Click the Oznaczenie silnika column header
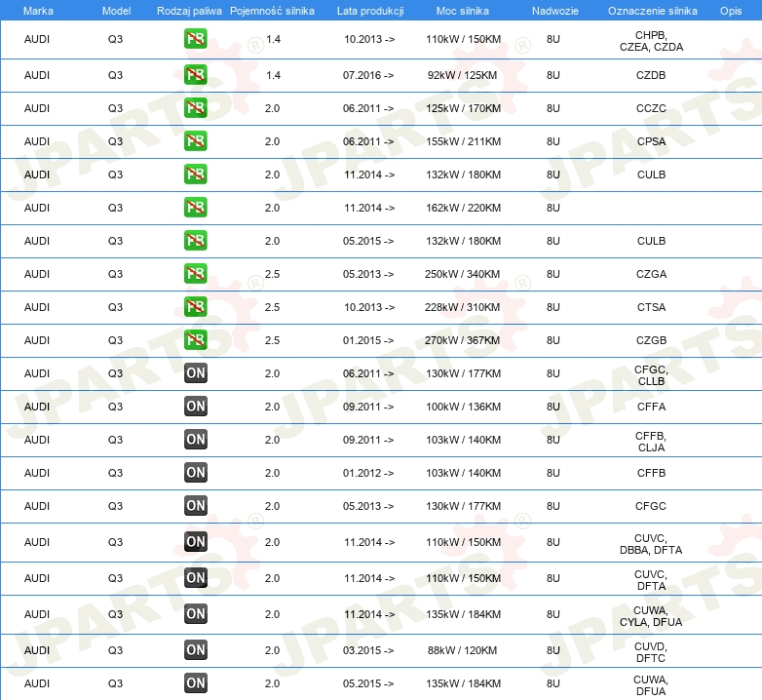Screen dimensions: 762x700 653,11
